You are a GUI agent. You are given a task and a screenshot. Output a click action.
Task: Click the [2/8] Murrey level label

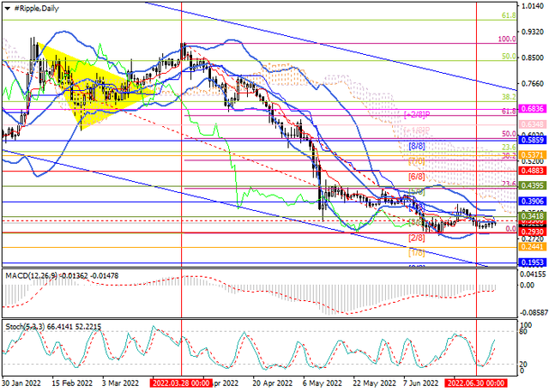click(417, 238)
